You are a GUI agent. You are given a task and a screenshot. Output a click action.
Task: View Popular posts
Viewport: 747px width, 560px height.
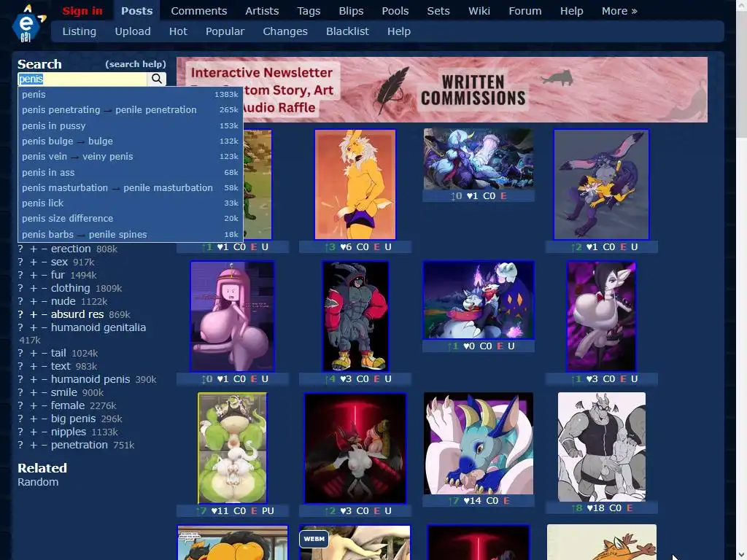tap(225, 31)
